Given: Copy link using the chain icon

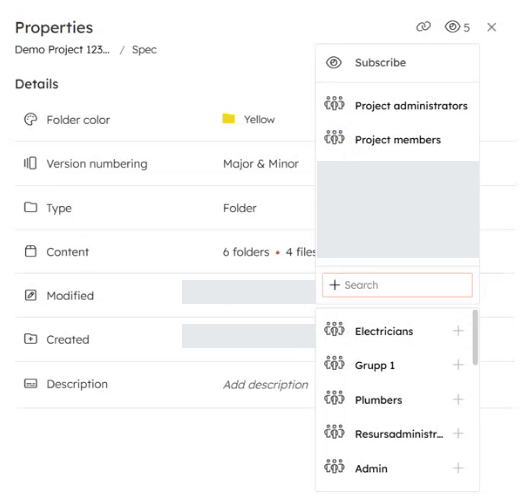Looking at the screenshot, I should click(x=423, y=27).
